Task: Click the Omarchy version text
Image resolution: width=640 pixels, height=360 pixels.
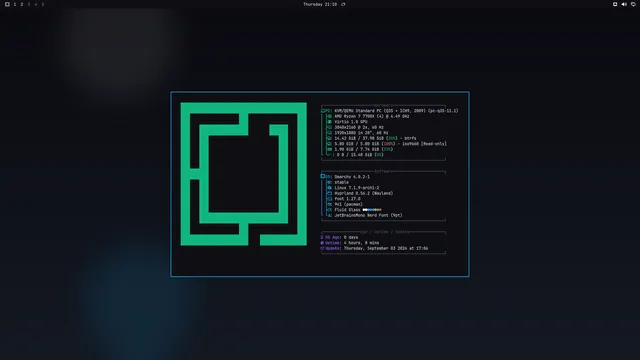Action: point(352,177)
